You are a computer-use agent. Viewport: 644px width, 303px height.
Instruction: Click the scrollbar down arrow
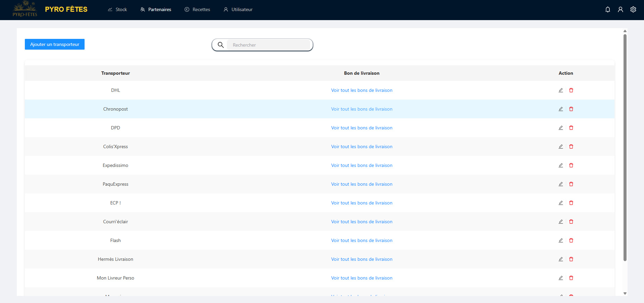[x=625, y=293]
